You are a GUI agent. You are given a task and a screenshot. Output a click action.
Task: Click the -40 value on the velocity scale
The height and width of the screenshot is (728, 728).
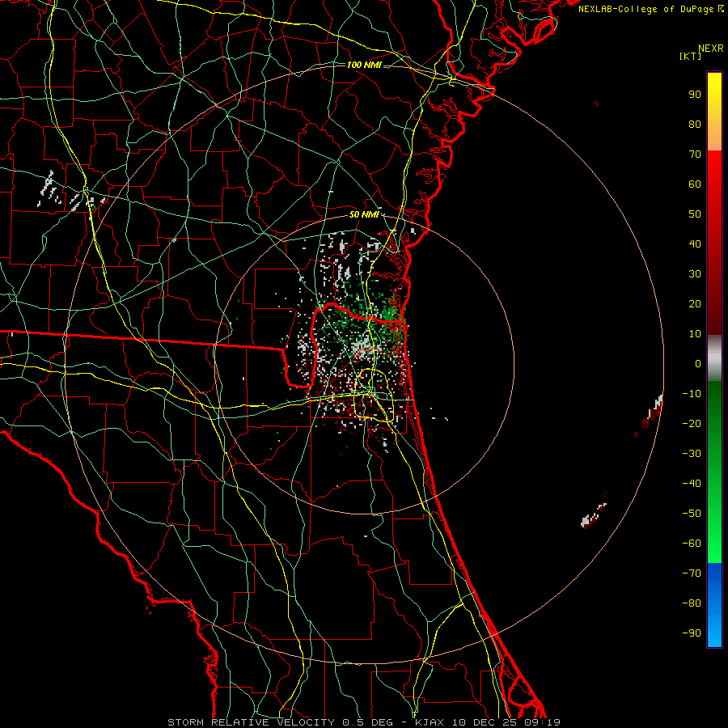pyautogui.click(x=692, y=484)
